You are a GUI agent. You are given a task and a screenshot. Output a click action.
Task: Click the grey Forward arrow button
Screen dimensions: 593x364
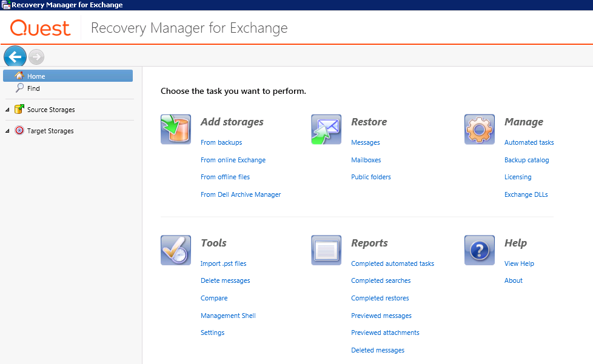tap(36, 57)
